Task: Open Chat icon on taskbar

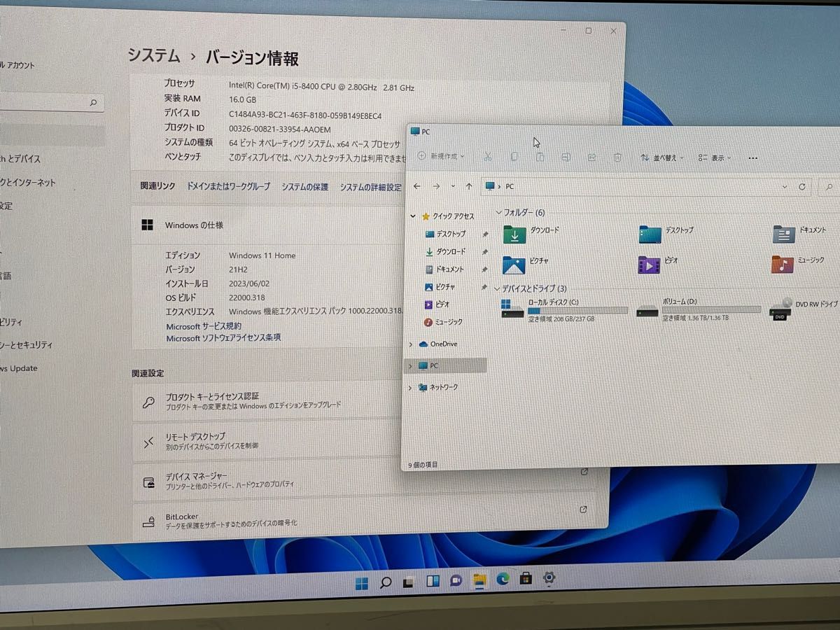Action: [x=456, y=580]
